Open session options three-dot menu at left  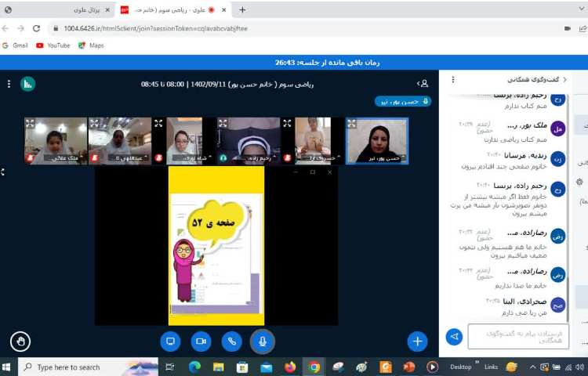pos(9,84)
